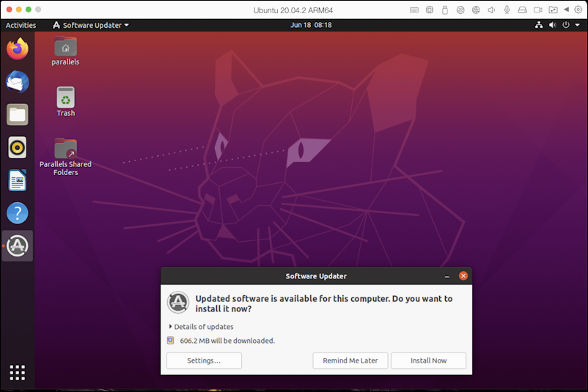
Task: Click the macOS yellow minimize button
Action: [19, 10]
